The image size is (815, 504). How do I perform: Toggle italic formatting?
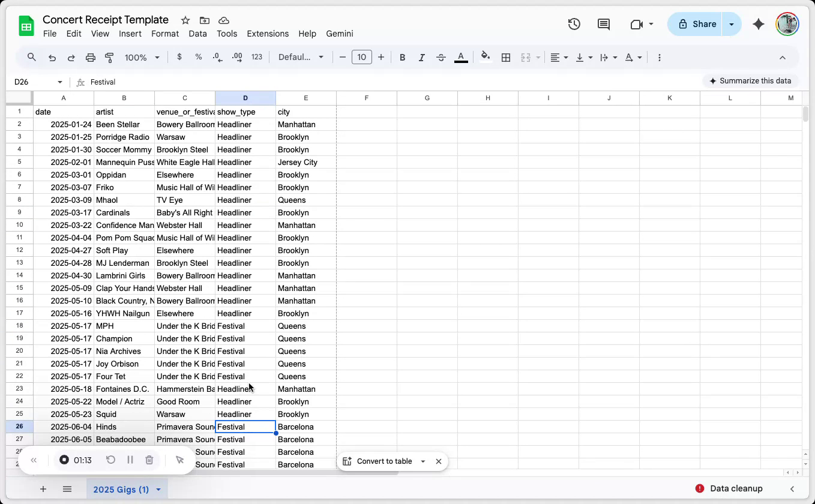coord(422,58)
